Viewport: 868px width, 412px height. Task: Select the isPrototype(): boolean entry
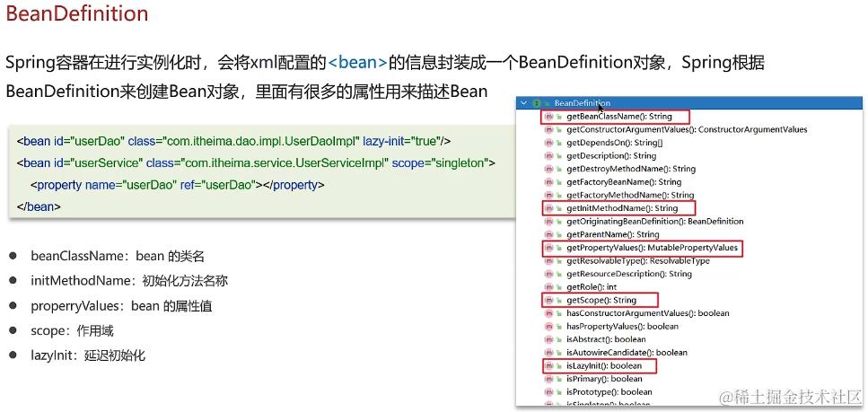pos(609,391)
